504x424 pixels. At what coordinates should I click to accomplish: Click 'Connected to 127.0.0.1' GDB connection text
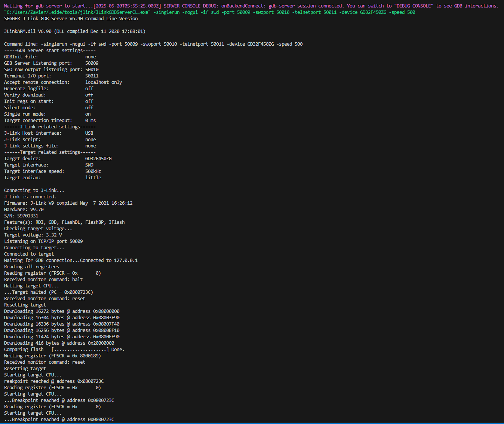(109, 260)
